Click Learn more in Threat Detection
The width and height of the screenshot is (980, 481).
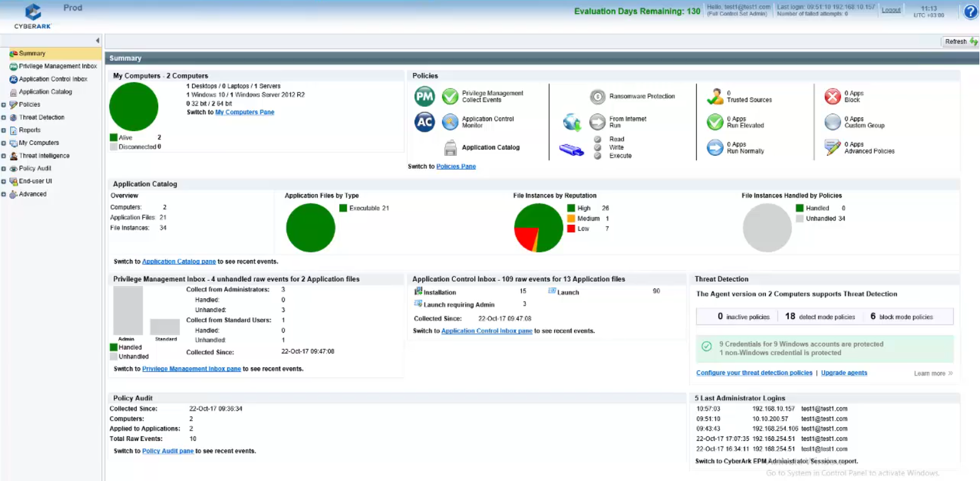point(934,374)
